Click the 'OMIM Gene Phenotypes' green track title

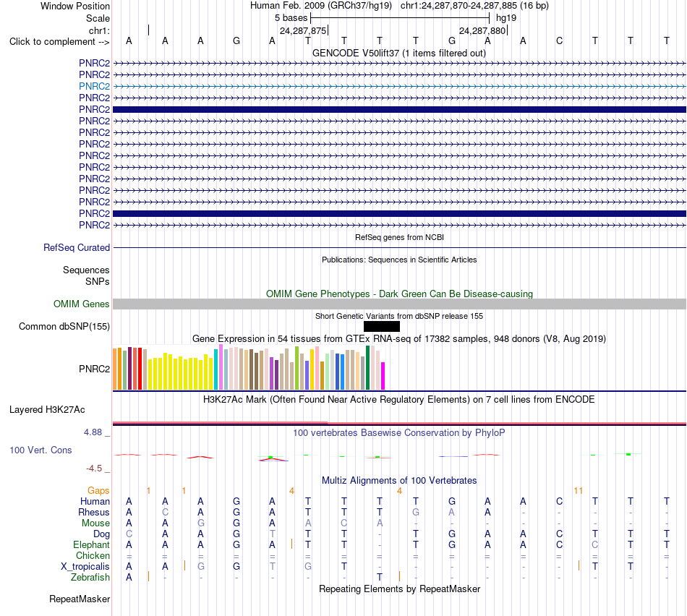(399, 294)
